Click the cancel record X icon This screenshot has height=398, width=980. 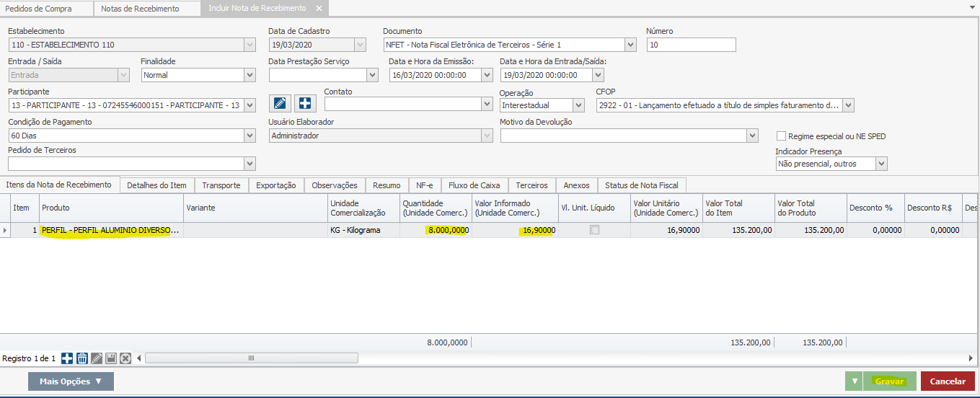(x=125, y=358)
